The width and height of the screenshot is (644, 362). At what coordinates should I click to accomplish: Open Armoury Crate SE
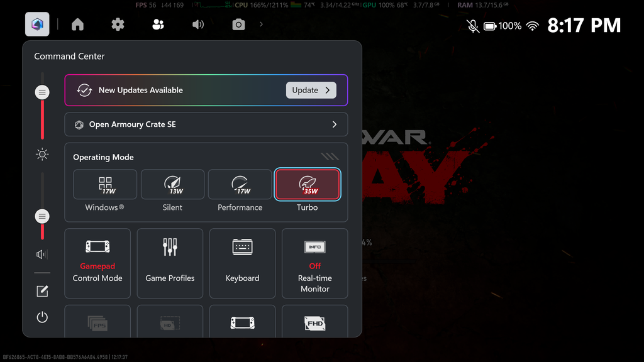206,124
